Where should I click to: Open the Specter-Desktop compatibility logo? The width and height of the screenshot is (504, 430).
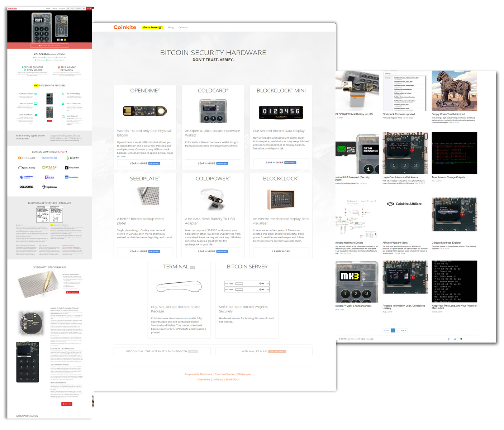[x=27, y=168]
